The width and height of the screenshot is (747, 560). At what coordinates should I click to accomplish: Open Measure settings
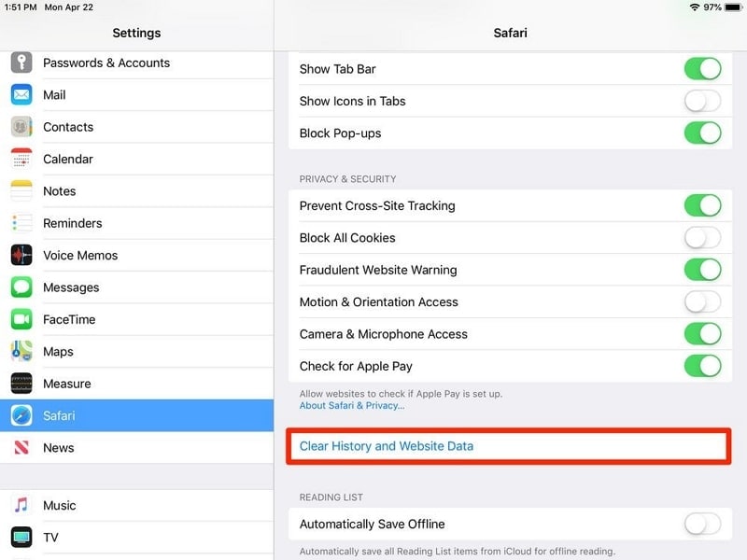136,384
